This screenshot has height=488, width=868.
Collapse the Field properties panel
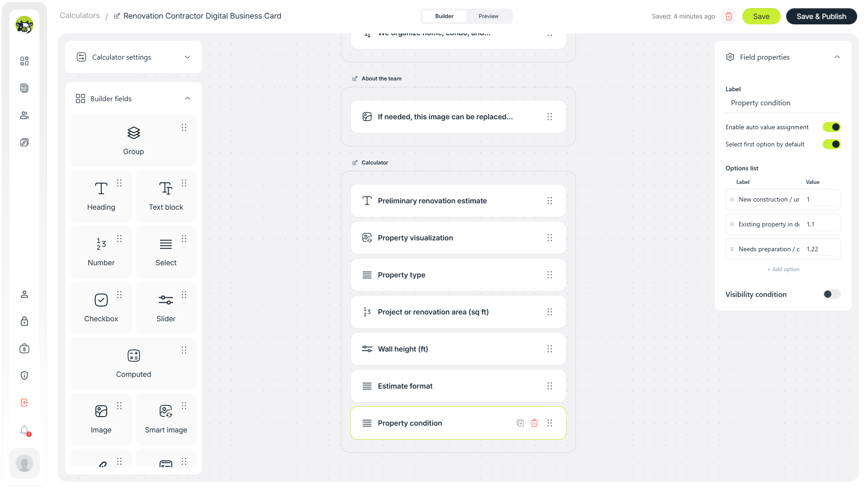(x=837, y=57)
